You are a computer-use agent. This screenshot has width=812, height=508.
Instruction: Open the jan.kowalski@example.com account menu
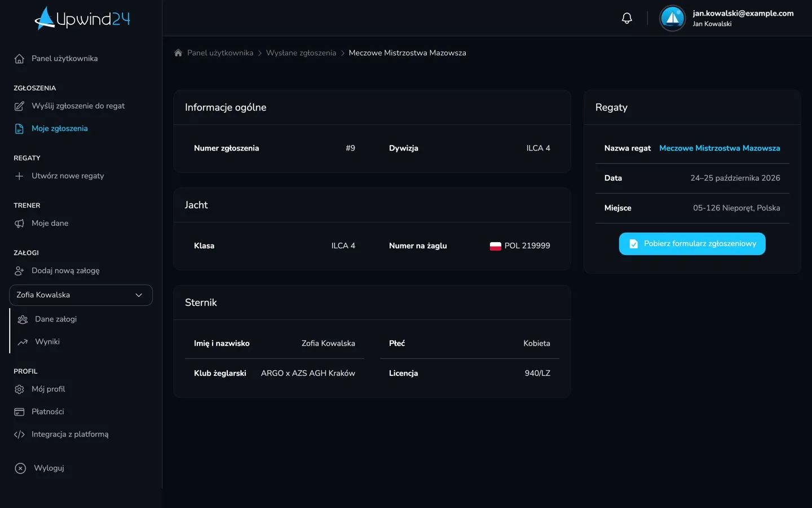(743, 18)
